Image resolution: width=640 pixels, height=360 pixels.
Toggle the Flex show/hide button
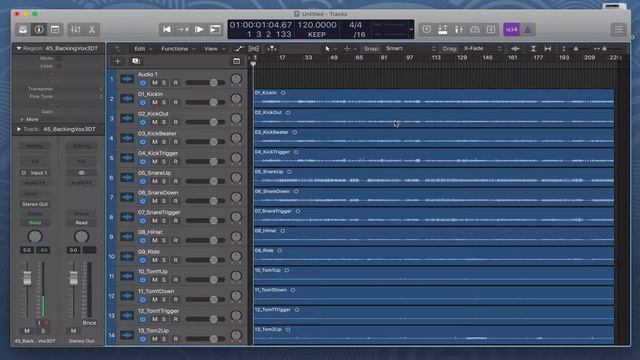[253, 49]
